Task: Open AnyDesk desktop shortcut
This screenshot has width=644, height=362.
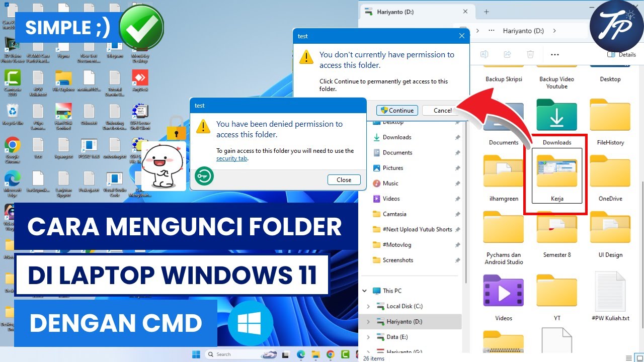Action: pyautogui.click(x=140, y=80)
